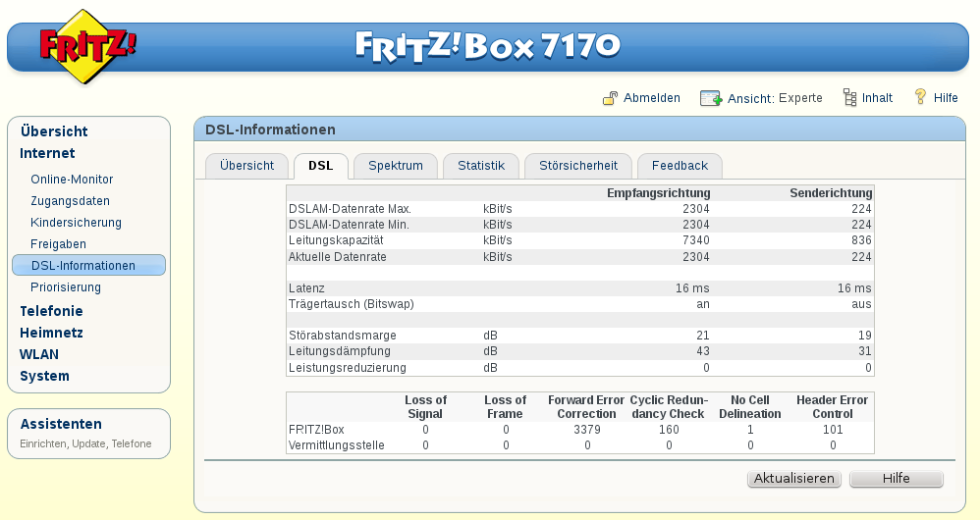This screenshot has height=520, width=980.
Task: Open the Heimnetz sidebar menu
Action: point(51,333)
